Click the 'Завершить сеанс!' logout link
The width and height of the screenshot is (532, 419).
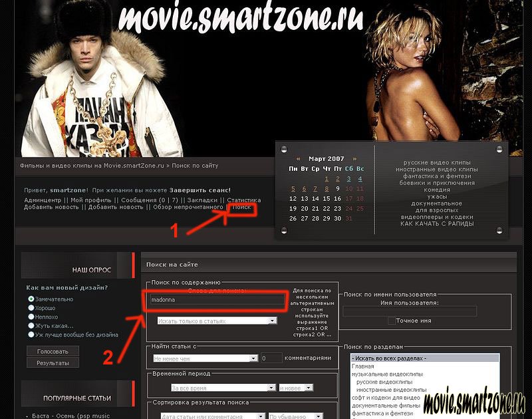point(200,190)
